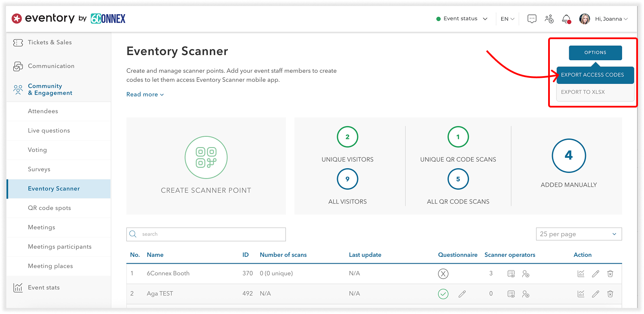Add scanner operator to Aga TEST
This screenshot has width=644, height=314.
point(525,294)
